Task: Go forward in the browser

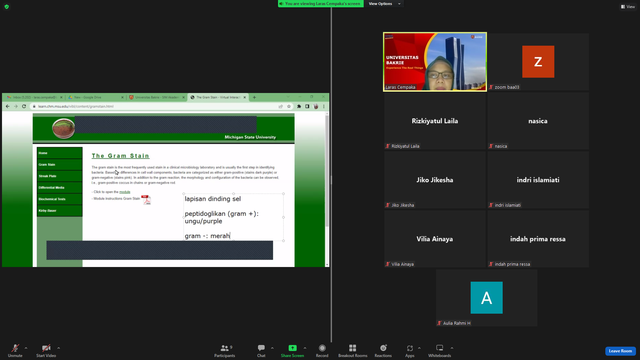Action: [16, 107]
